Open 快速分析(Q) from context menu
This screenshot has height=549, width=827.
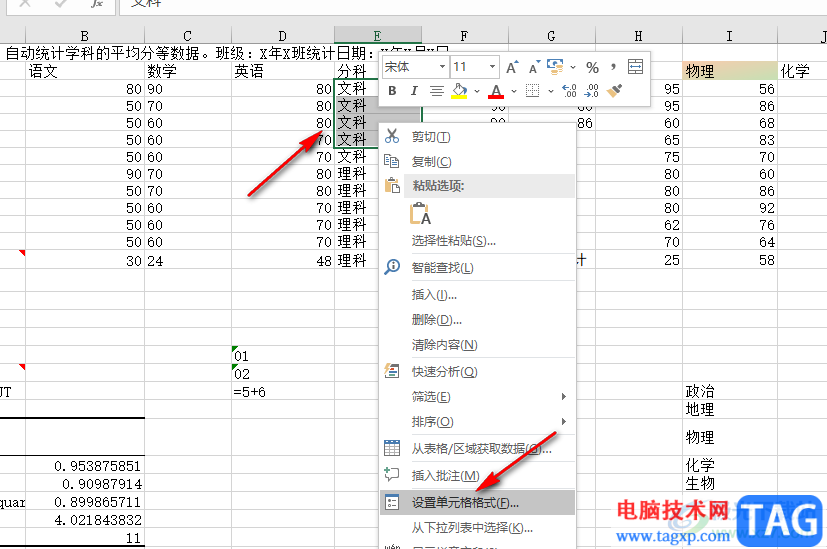point(477,372)
